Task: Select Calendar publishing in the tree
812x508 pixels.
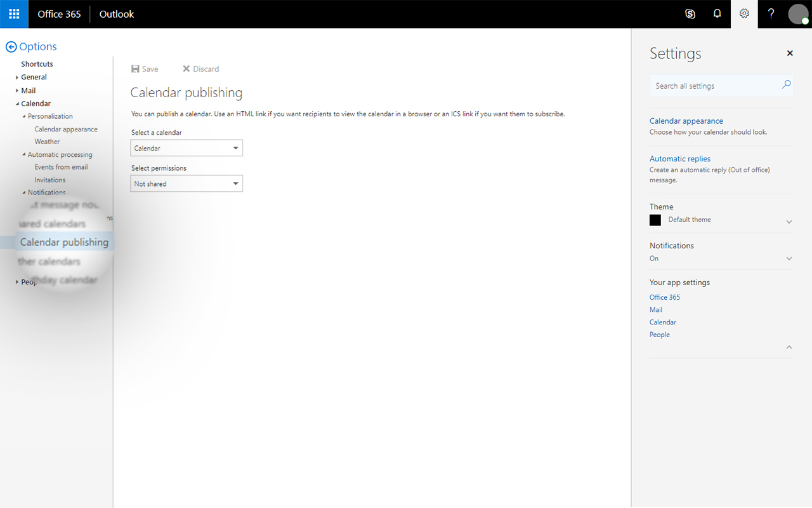Action: (64, 242)
